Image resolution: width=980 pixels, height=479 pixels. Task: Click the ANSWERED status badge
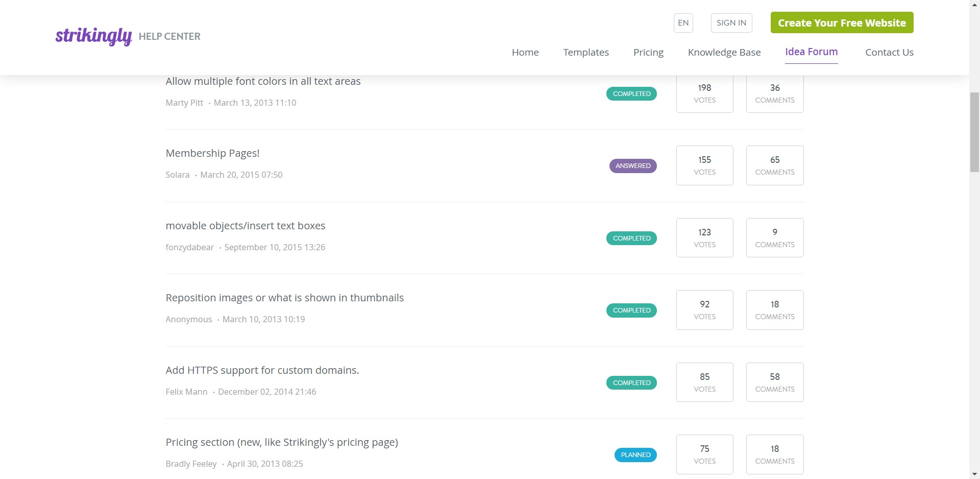(633, 165)
